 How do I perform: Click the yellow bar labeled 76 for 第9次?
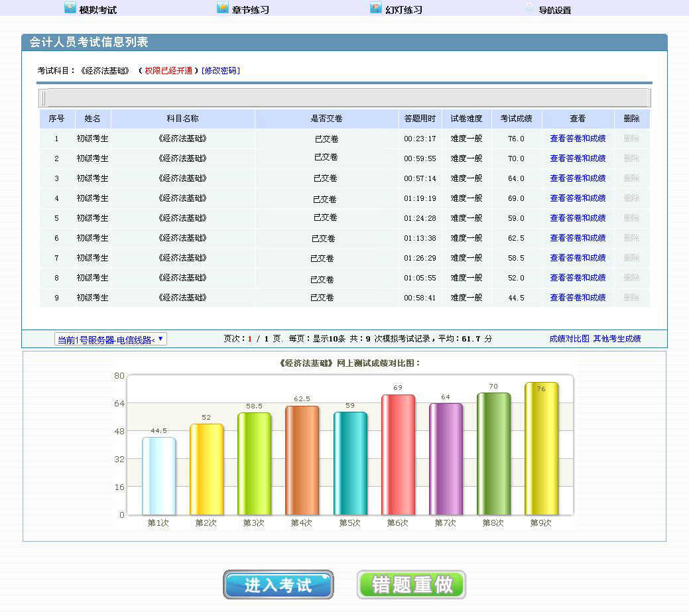click(x=541, y=448)
